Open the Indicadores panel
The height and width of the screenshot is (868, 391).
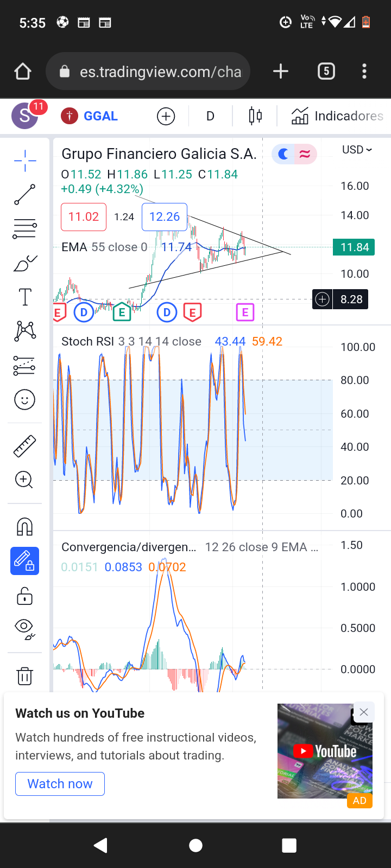coord(337,116)
